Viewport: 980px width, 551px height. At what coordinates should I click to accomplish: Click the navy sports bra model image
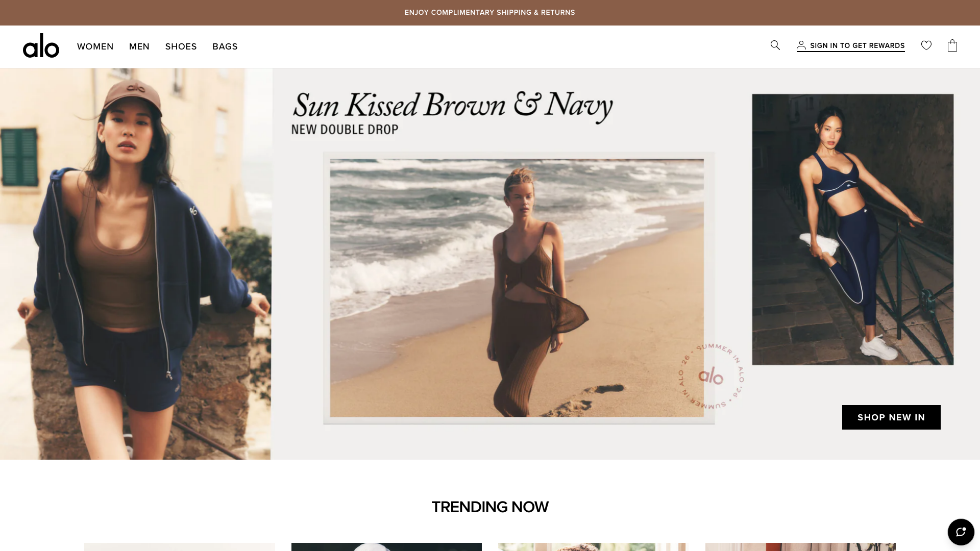852,229
